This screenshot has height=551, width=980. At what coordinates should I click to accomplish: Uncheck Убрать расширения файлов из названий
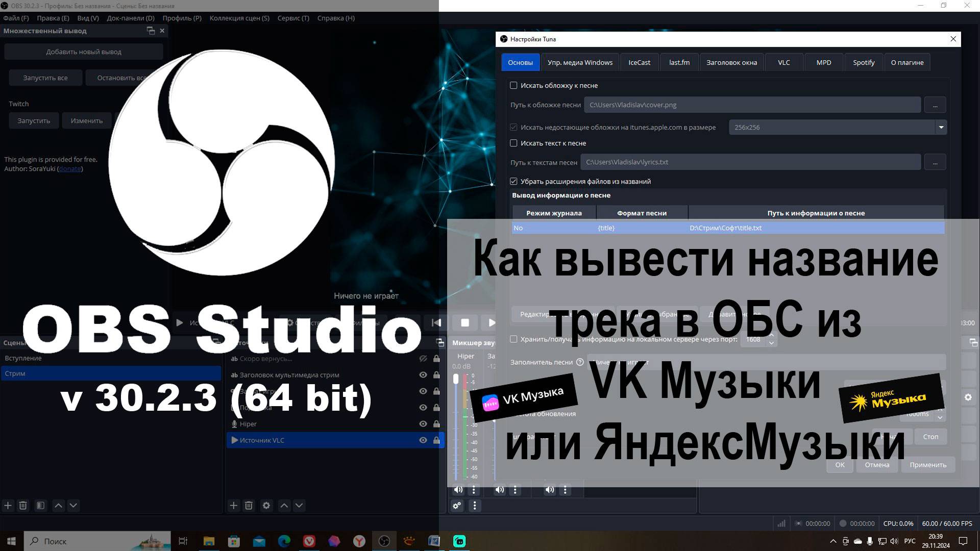click(513, 181)
